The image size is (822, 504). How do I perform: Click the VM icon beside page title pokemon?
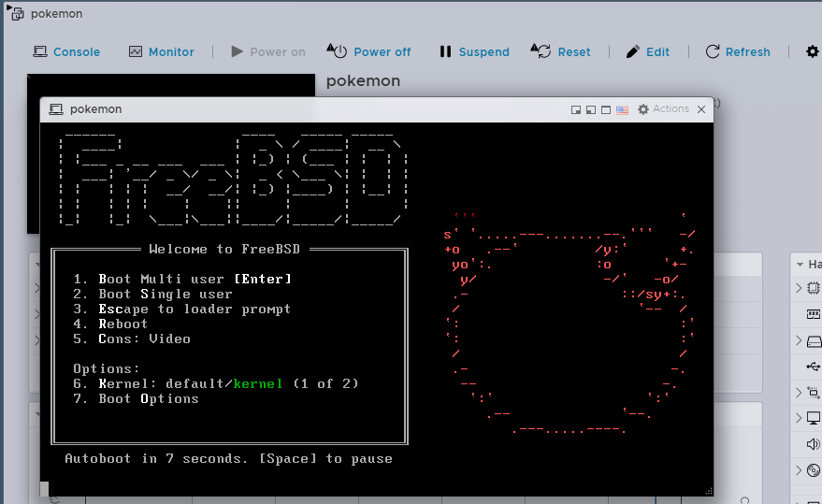(x=15, y=12)
